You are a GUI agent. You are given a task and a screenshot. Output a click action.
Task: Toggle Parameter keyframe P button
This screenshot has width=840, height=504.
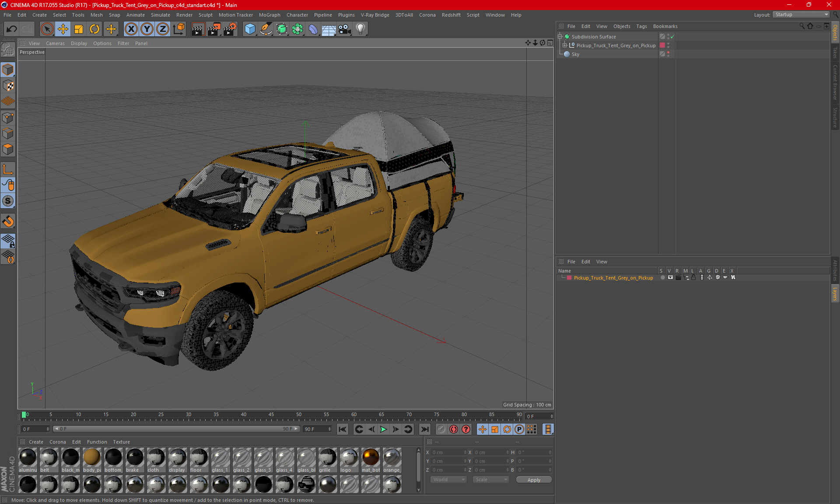click(x=519, y=429)
